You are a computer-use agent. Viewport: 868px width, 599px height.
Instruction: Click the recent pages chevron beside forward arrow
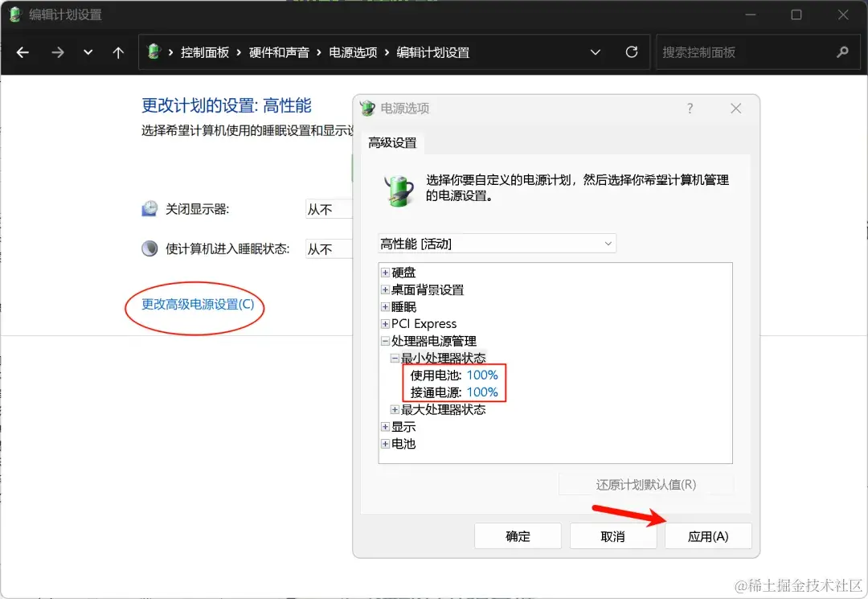[88, 51]
